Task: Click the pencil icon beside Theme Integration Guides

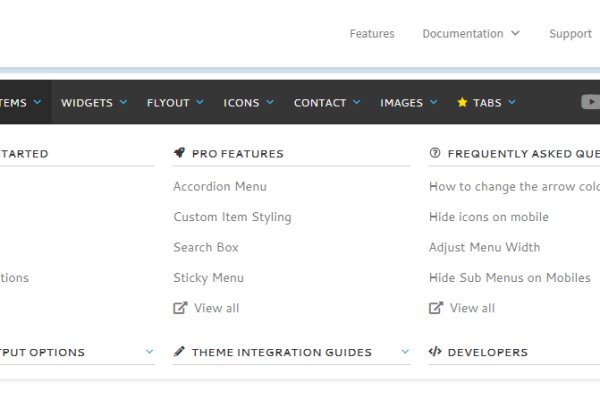Action: tap(179, 352)
